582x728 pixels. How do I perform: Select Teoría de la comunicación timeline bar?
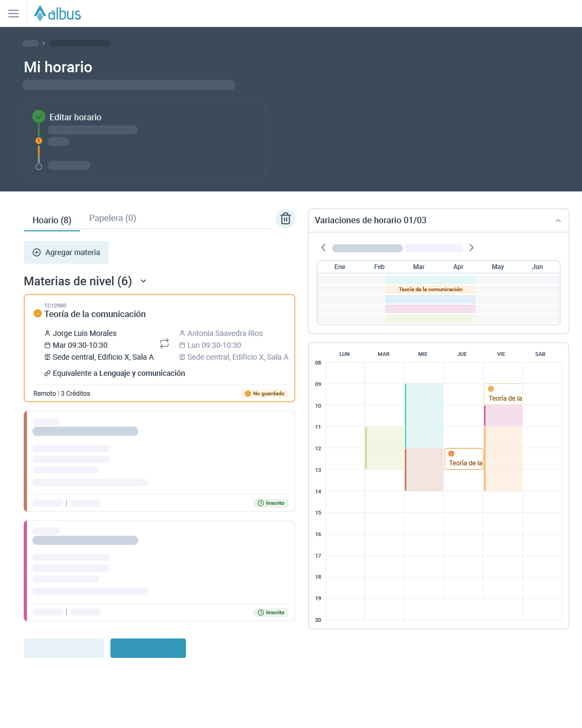tap(431, 290)
